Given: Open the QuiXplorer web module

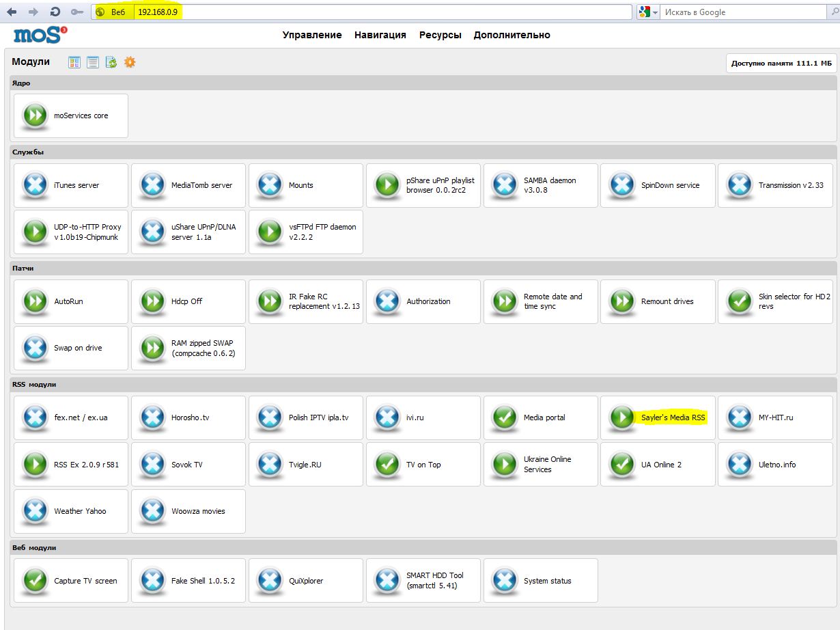Looking at the screenshot, I should (305, 581).
